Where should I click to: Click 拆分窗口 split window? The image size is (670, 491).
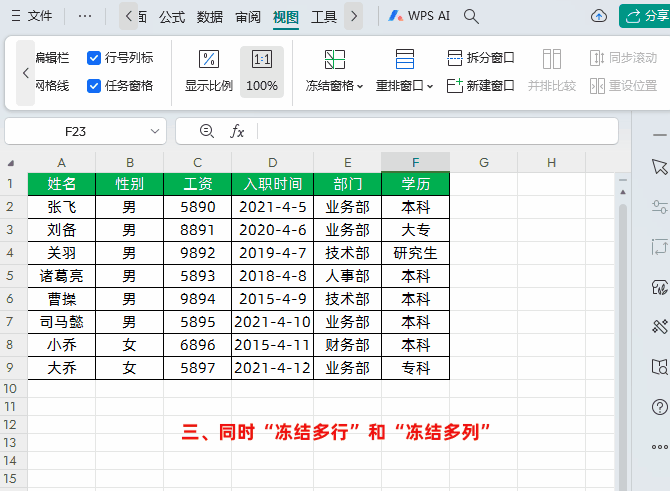(480, 58)
